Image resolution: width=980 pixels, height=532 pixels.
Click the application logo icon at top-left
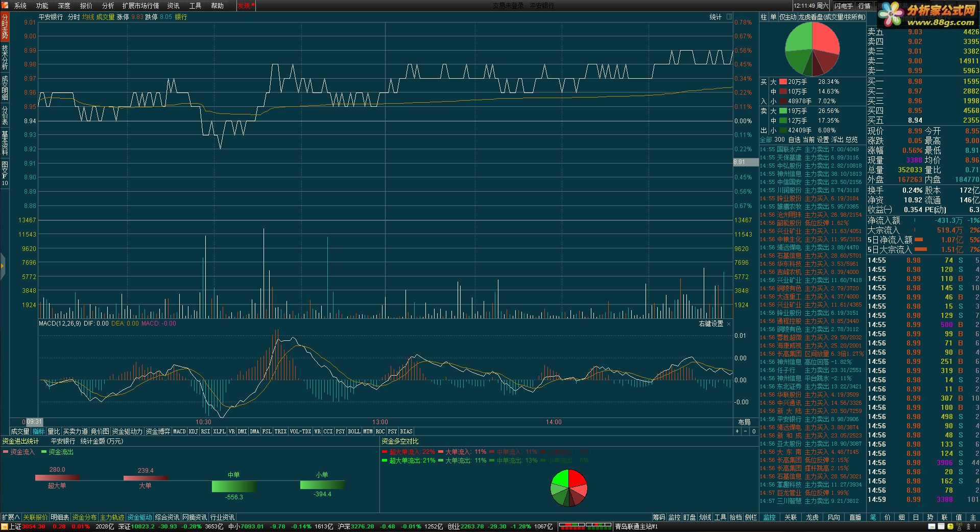(6, 6)
